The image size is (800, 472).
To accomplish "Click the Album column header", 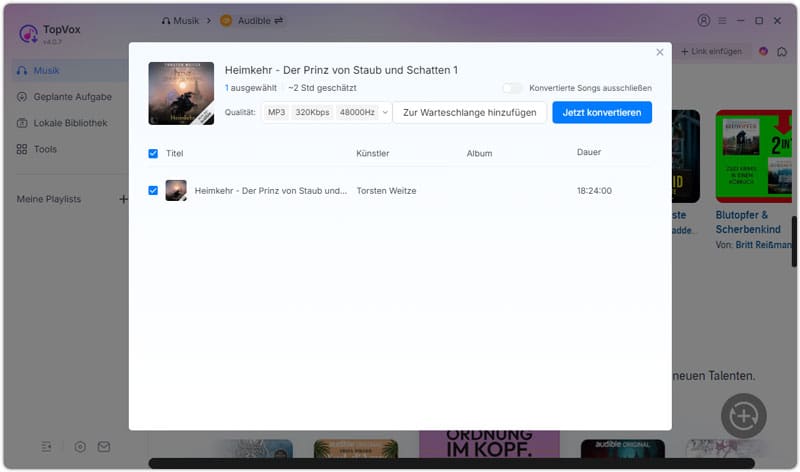I will 480,154.
